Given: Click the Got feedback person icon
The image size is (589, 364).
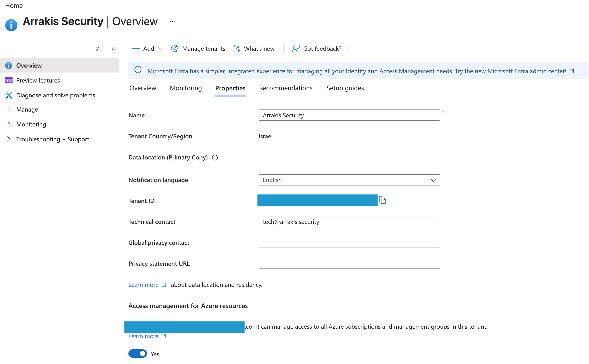Looking at the screenshot, I should click(x=296, y=48).
